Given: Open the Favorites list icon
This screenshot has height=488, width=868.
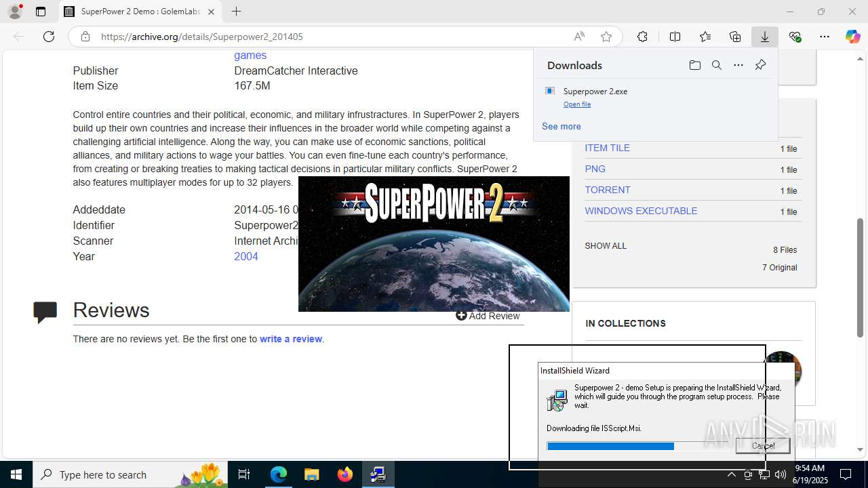Looking at the screenshot, I should point(705,37).
